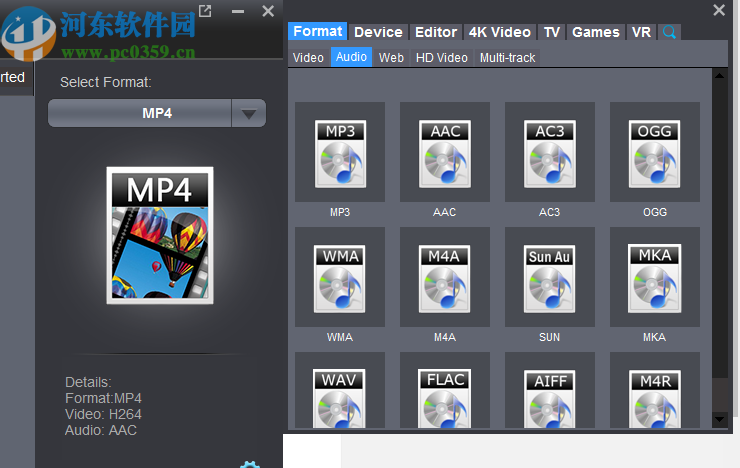This screenshot has width=740, height=468.
Task: Open the format search magnifier icon
Action: coord(669,32)
